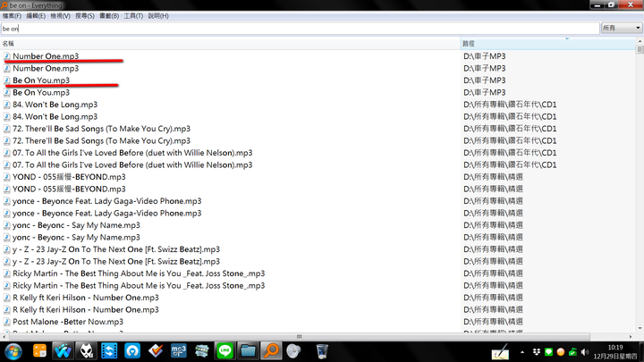Open the Windows Start menu

tap(13, 351)
